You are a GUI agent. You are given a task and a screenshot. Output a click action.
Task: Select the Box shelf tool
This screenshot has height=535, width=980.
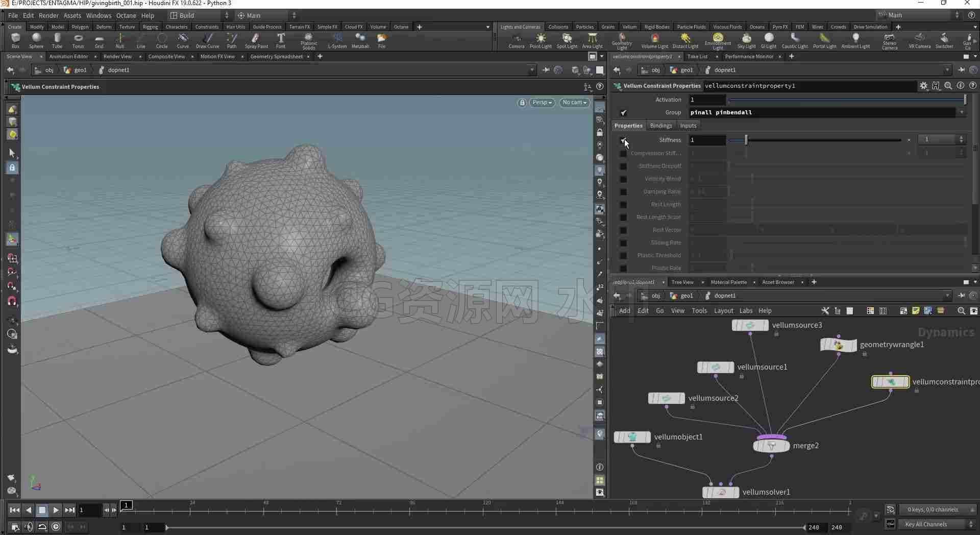point(15,40)
